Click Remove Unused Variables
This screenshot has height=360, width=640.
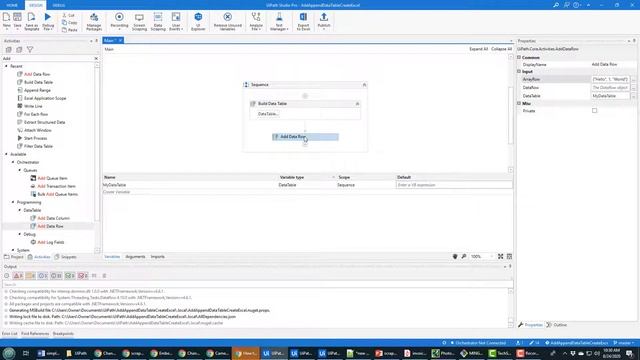coord(227,21)
